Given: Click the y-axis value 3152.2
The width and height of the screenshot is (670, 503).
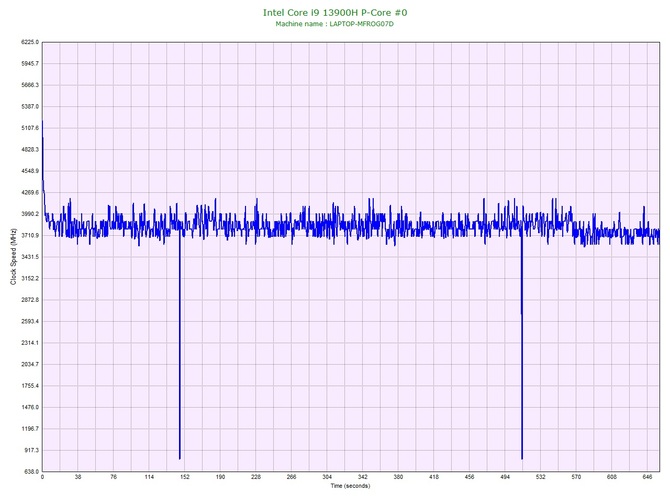Looking at the screenshot, I should pyautogui.click(x=30, y=279).
